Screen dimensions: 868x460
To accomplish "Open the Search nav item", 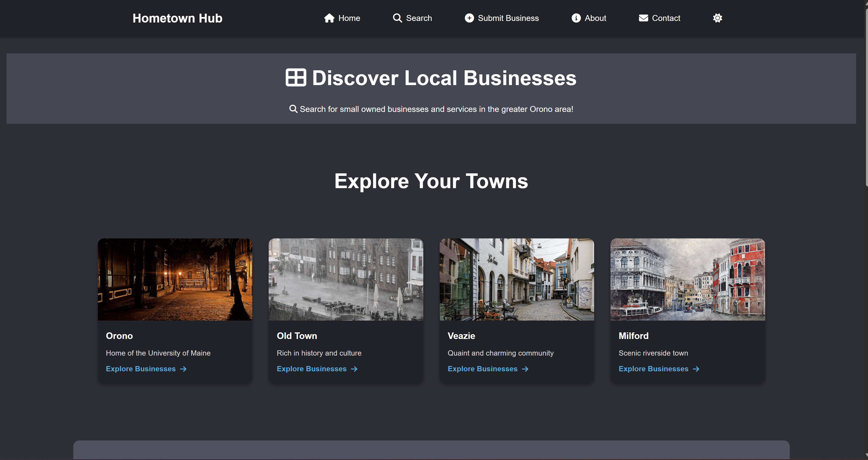I will tap(412, 18).
